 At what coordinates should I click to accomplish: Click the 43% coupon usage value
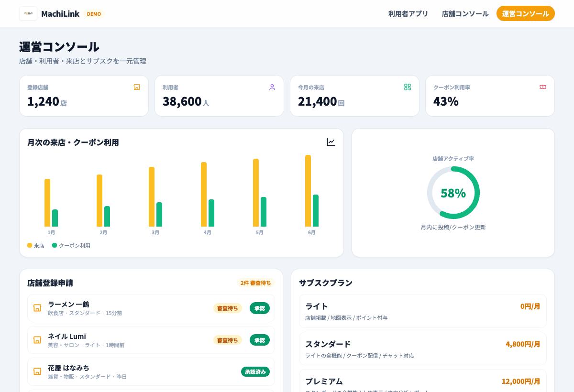pyautogui.click(x=446, y=101)
